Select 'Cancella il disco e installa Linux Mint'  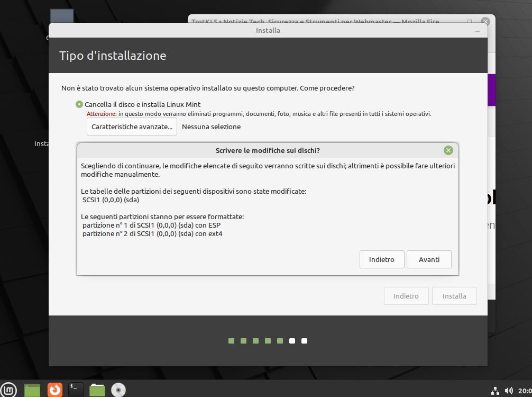tap(79, 104)
